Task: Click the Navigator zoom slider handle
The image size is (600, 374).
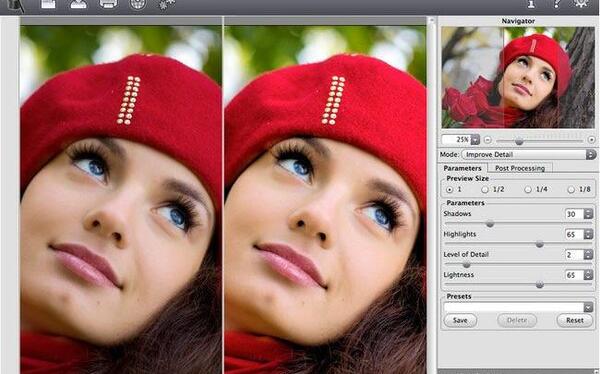Action: (x=519, y=141)
